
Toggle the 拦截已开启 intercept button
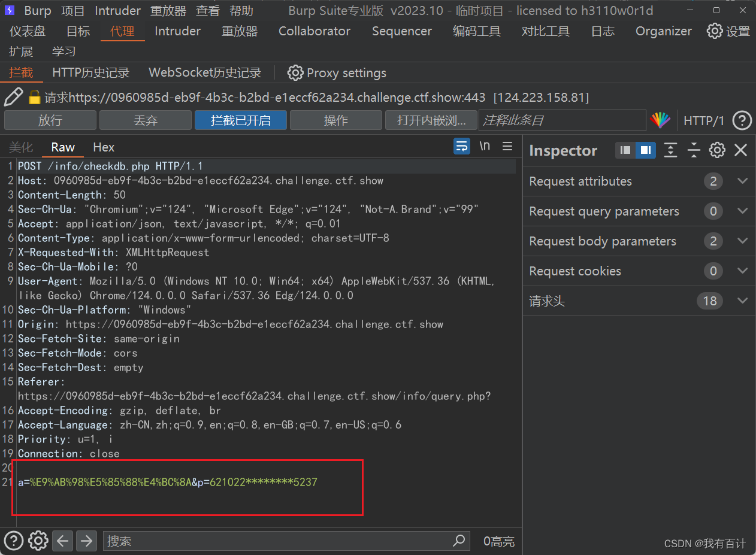(241, 120)
